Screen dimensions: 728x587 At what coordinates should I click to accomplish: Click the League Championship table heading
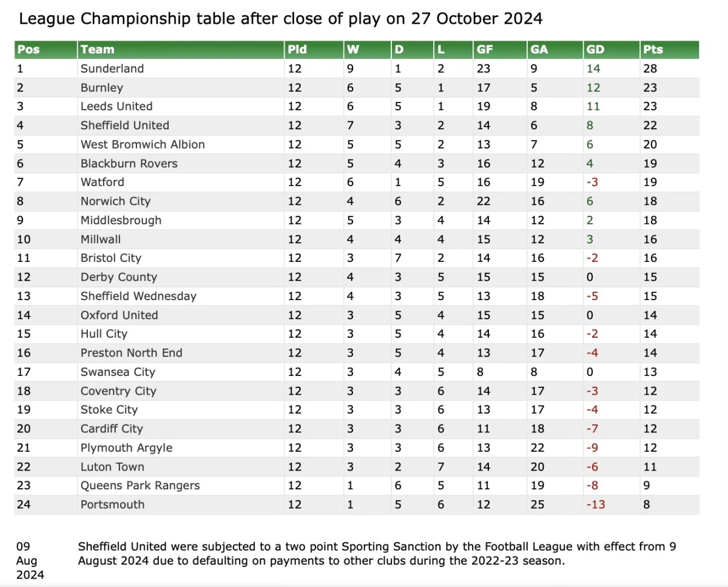coord(280,19)
